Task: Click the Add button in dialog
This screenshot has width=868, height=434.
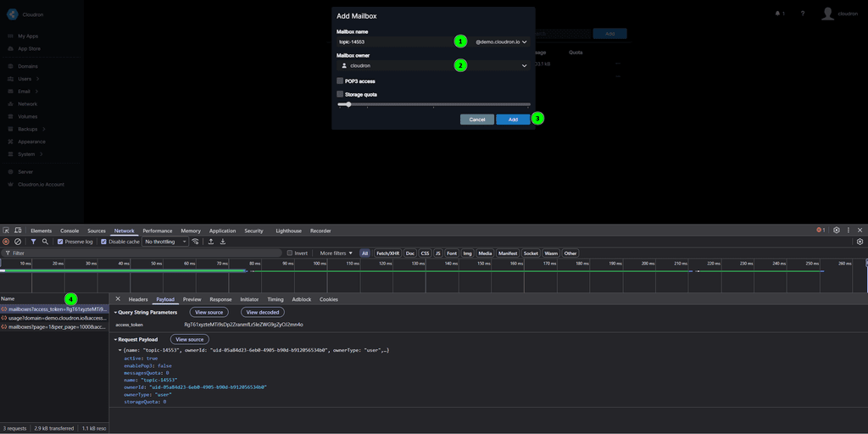Action: (513, 120)
